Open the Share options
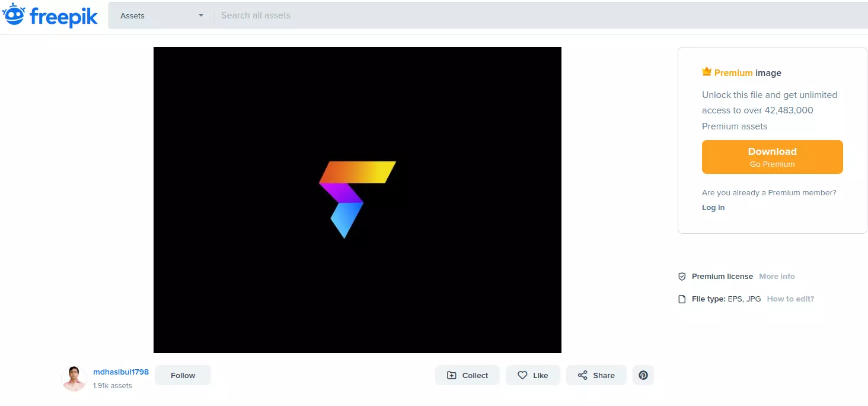The height and width of the screenshot is (406, 868). 596,375
